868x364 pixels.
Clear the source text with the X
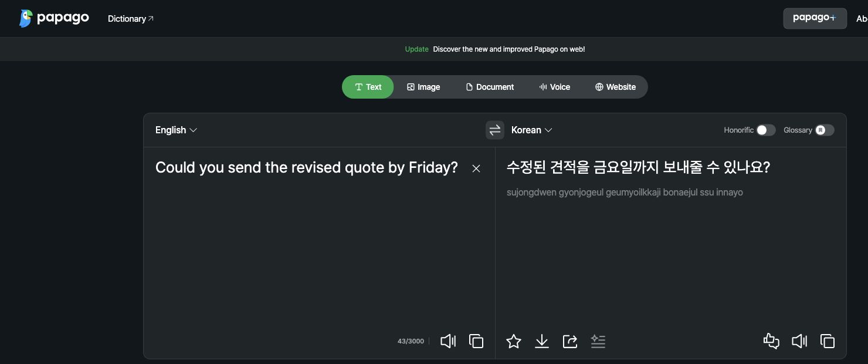click(x=476, y=168)
